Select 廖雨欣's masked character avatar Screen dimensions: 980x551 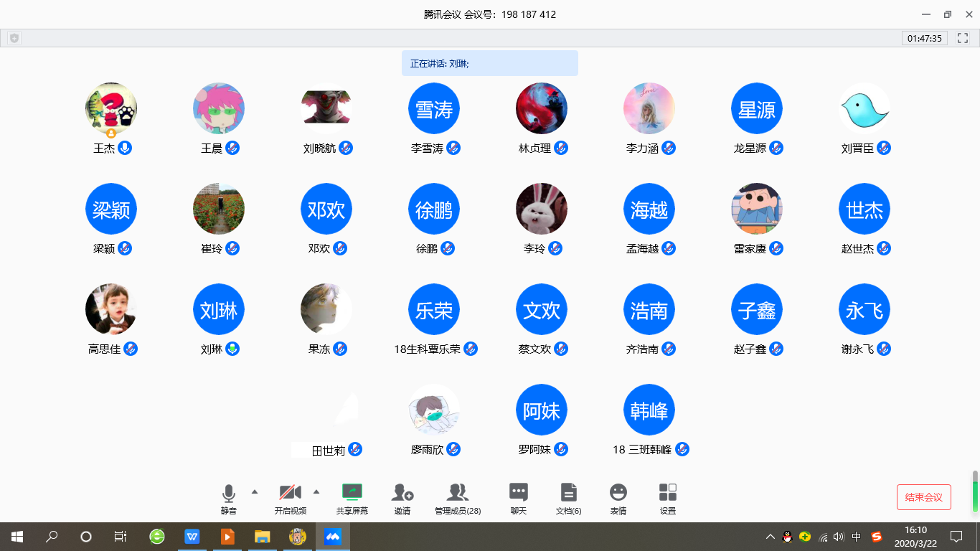434,410
